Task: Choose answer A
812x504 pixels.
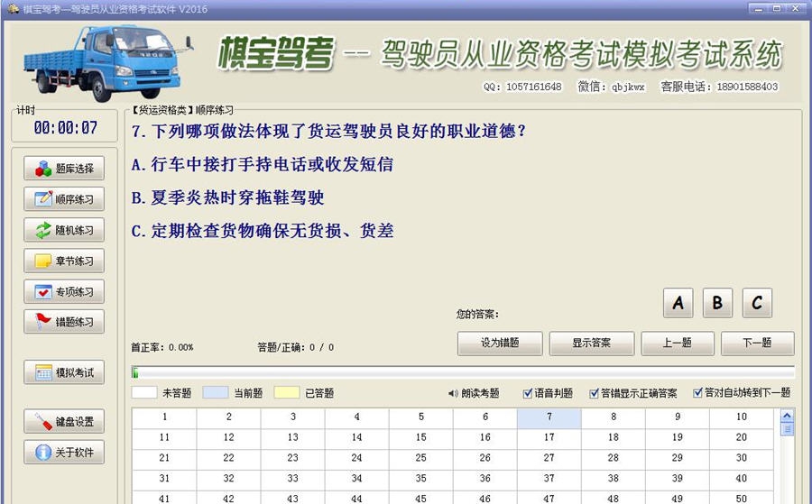Action: (678, 303)
